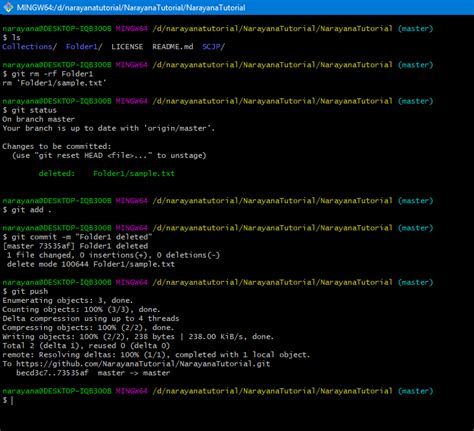Click the github.com NarayanaTutorial.git URL
The height and width of the screenshot is (431, 474).
point(143,364)
